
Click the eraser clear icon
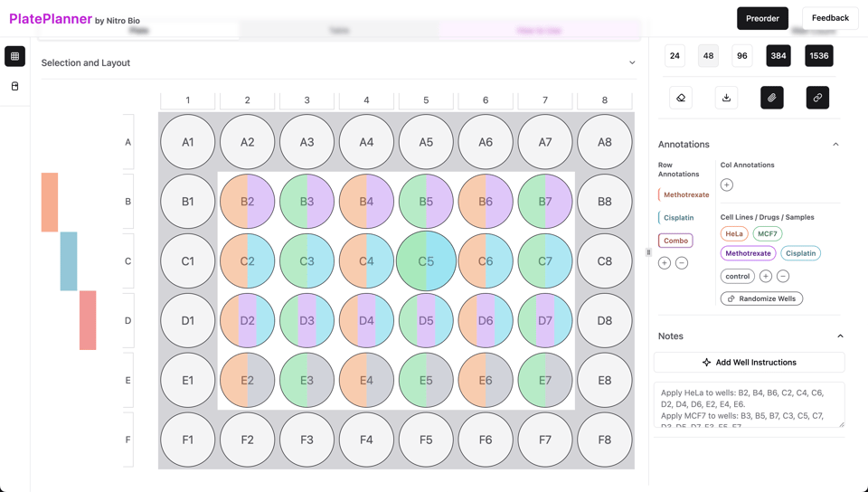coord(681,98)
